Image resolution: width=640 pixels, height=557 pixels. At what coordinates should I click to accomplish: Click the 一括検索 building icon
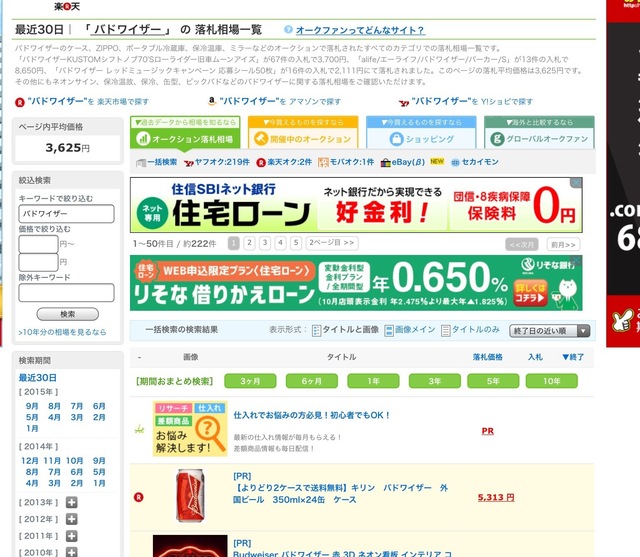[x=141, y=163]
